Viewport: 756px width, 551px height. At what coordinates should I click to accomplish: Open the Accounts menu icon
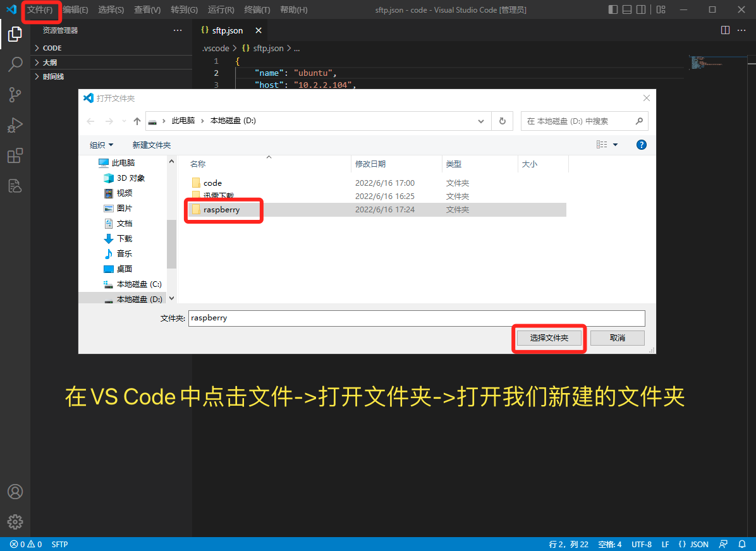(15, 492)
